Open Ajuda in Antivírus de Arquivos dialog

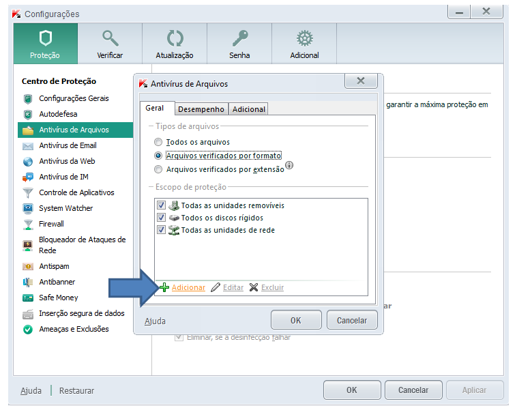[155, 321]
